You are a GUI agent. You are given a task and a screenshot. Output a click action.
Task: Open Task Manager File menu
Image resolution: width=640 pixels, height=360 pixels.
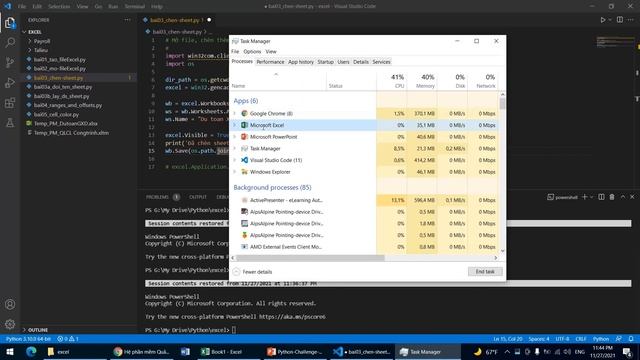pyautogui.click(x=235, y=52)
